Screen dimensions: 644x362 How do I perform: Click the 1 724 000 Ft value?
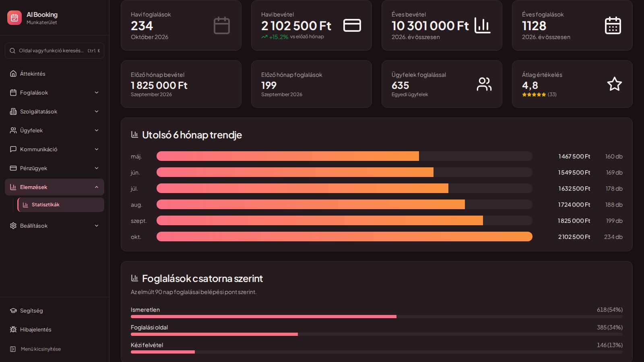click(x=574, y=205)
